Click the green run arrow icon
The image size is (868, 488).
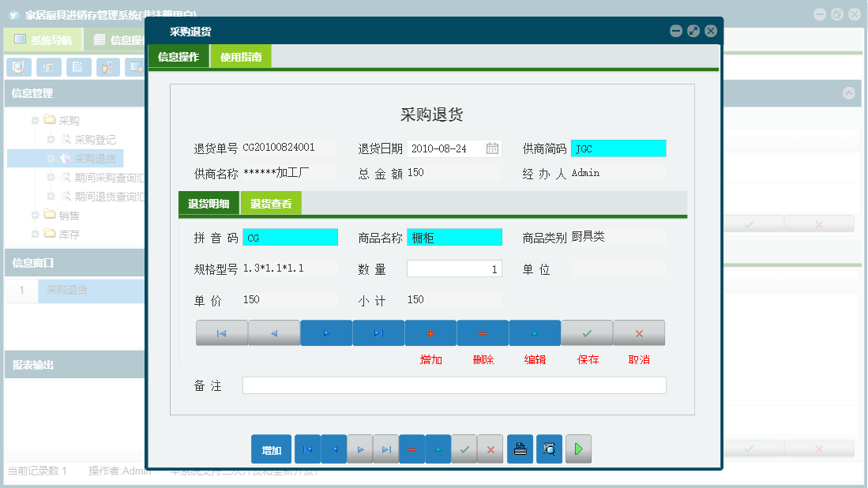coord(578,449)
